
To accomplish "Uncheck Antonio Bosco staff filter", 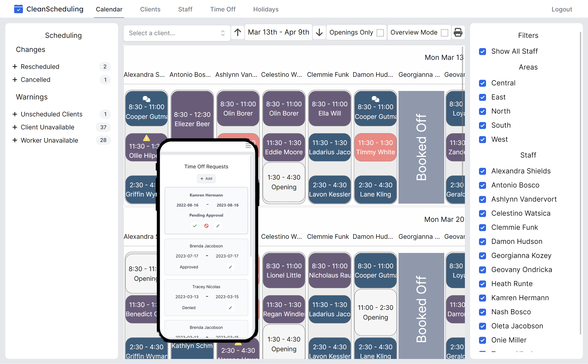I will tap(482, 185).
